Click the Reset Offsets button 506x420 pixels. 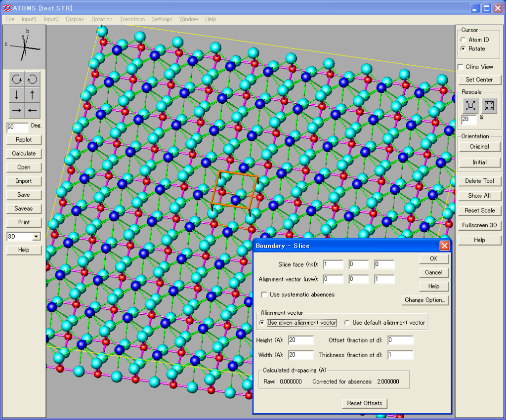coord(365,403)
